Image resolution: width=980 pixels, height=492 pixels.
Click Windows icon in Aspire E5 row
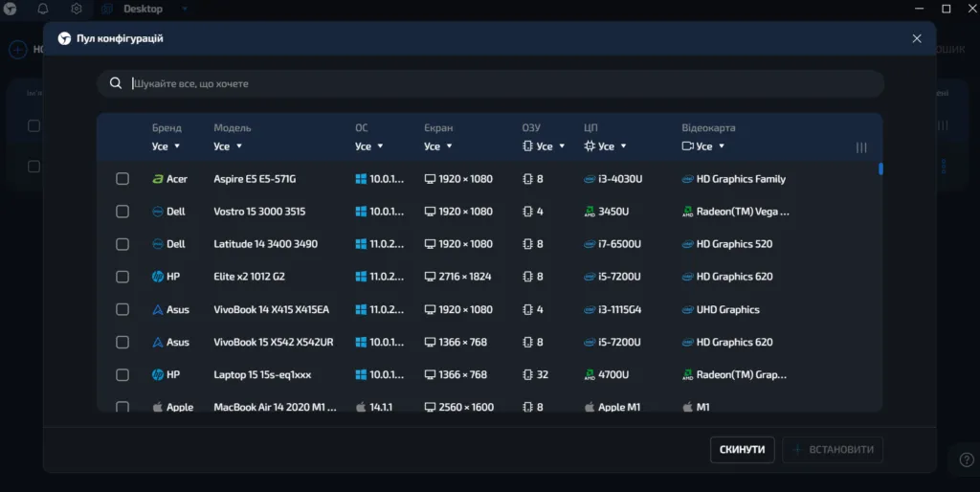click(361, 179)
